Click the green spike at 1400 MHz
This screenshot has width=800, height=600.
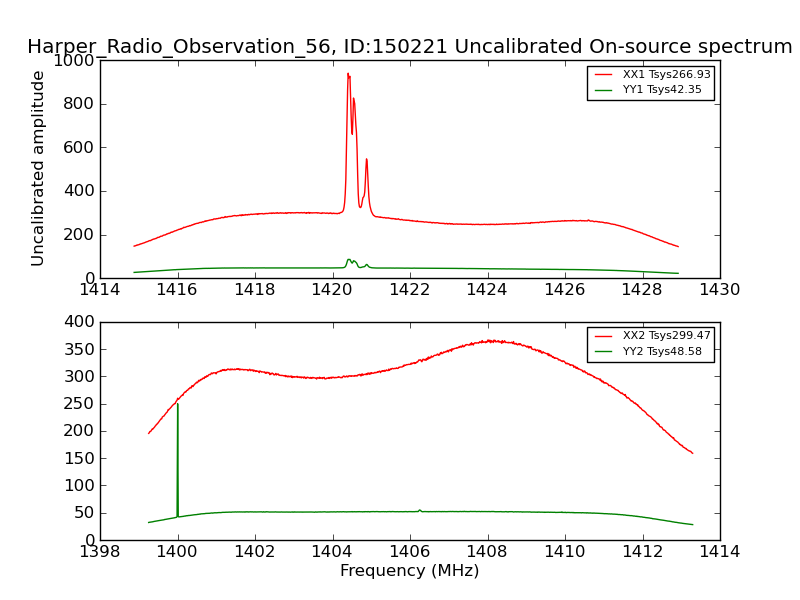point(177,405)
